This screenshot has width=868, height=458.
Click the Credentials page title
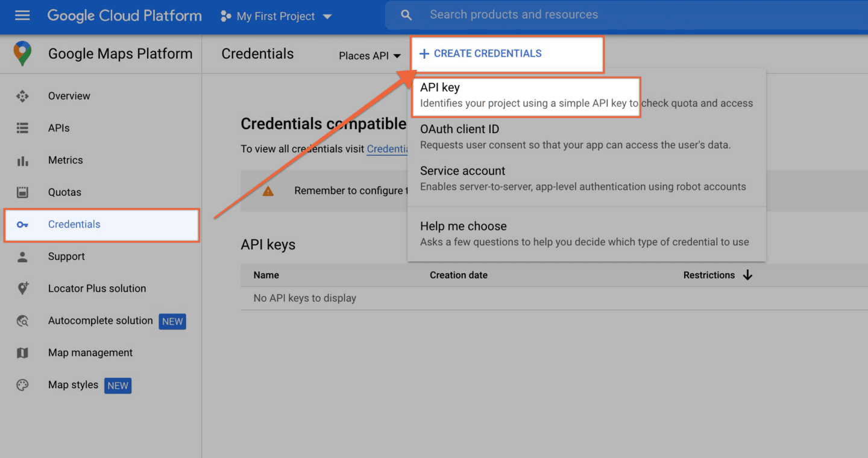257,54
